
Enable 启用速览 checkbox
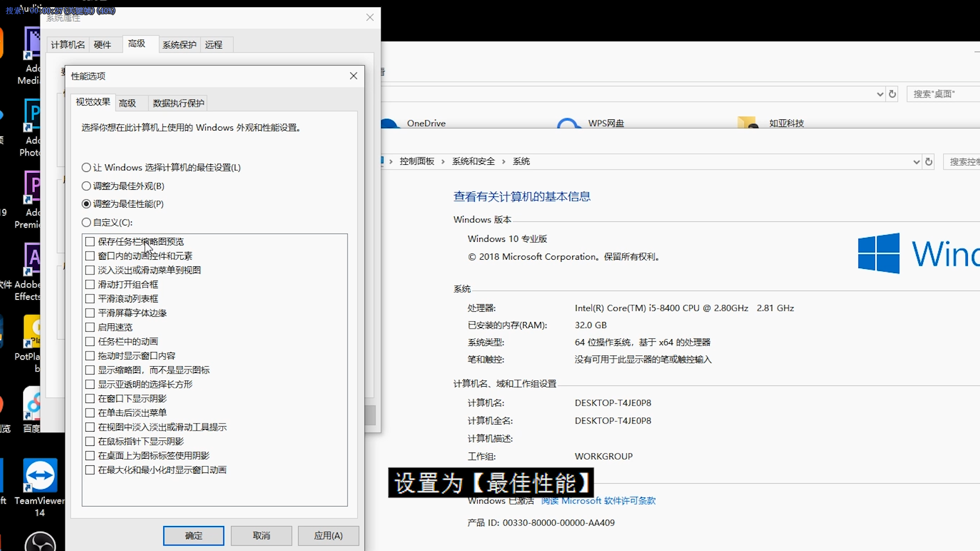click(90, 327)
